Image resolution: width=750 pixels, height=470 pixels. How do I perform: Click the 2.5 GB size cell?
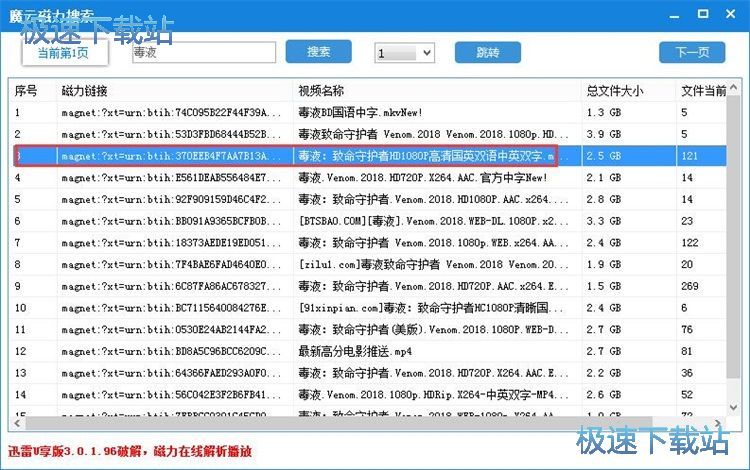tap(604, 156)
